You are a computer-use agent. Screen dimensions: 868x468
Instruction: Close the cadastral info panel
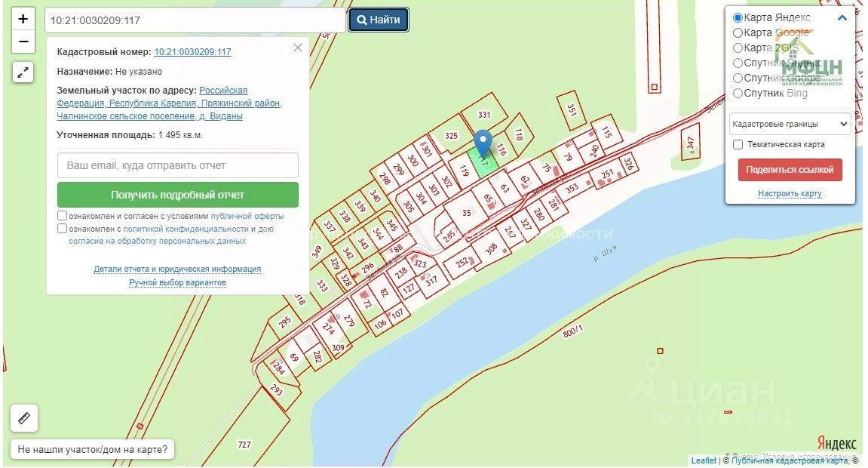(298, 48)
